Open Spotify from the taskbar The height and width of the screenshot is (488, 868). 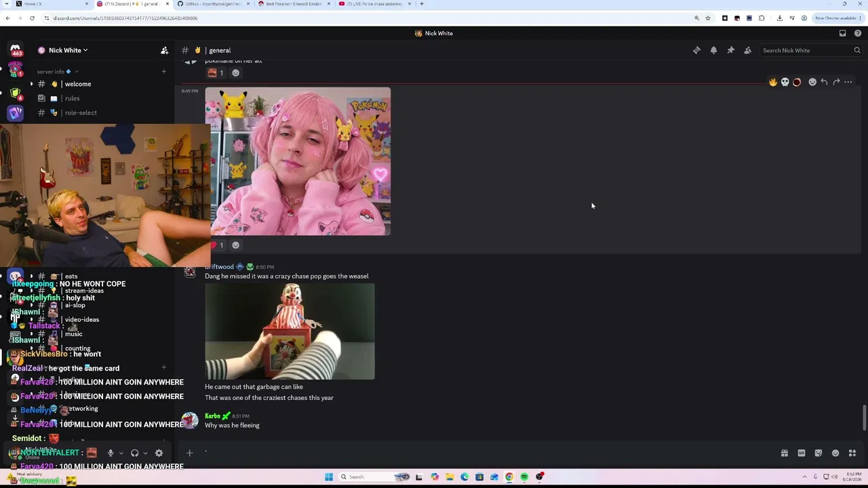tap(524, 477)
